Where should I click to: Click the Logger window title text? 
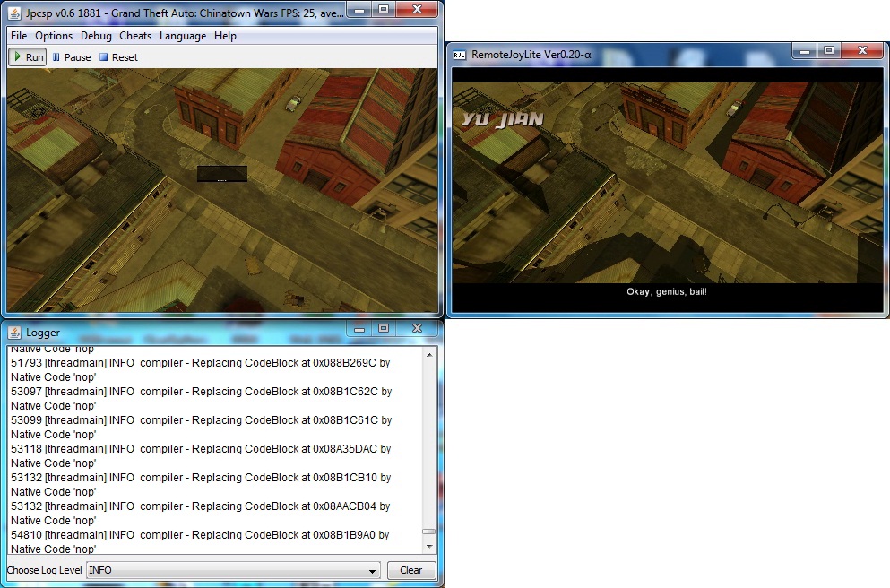(x=43, y=333)
